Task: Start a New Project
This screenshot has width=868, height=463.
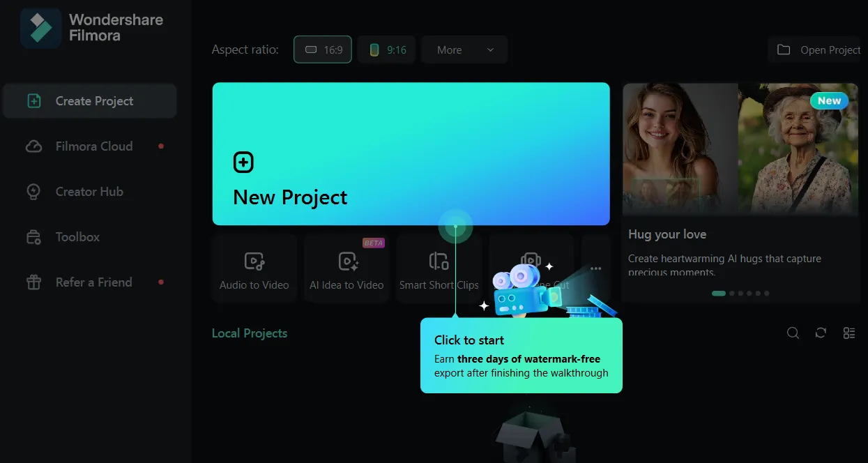Action: click(411, 153)
